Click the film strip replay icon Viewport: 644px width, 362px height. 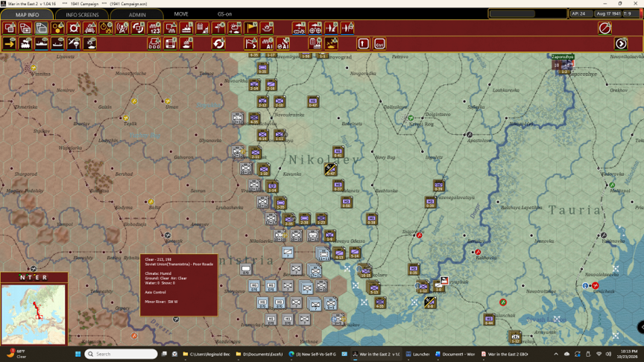[171, 43]
